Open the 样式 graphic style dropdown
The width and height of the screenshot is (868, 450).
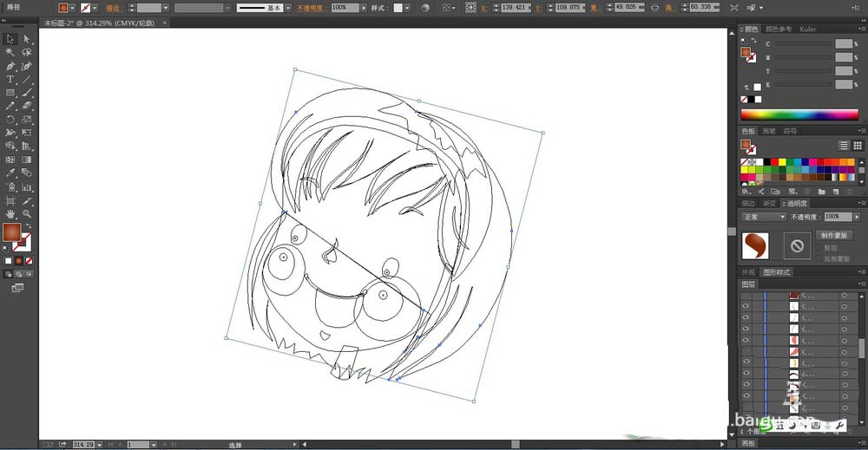pos(407,8)
